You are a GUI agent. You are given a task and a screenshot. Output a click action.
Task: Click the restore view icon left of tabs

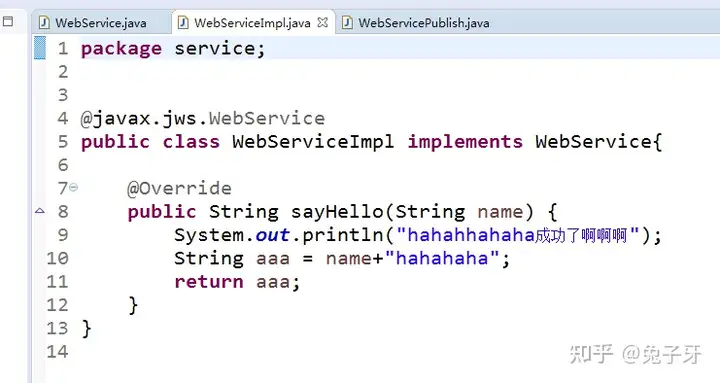tap(8, 21)
